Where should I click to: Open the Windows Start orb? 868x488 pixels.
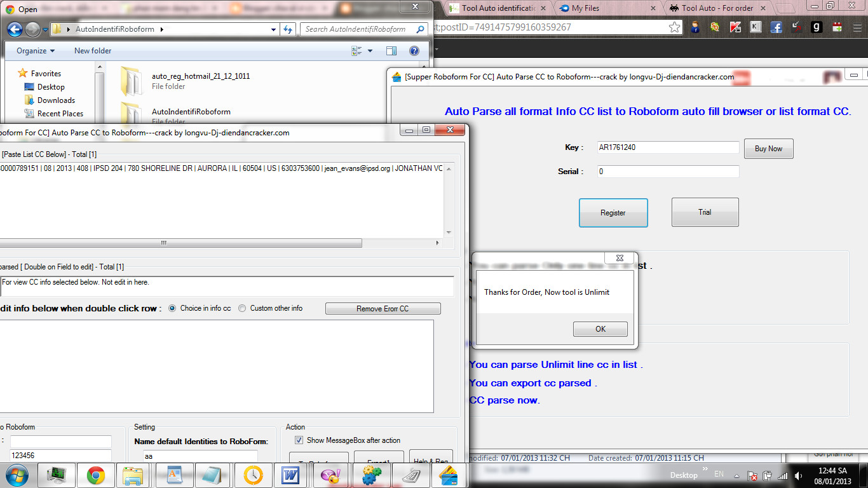pos(16,475)
